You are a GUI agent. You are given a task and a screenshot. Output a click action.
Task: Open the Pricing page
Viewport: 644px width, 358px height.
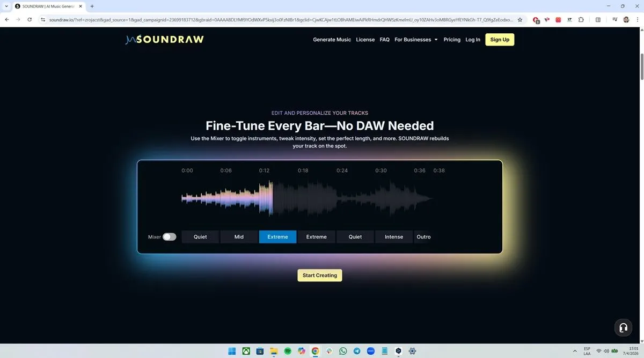(x=452, y=40)
